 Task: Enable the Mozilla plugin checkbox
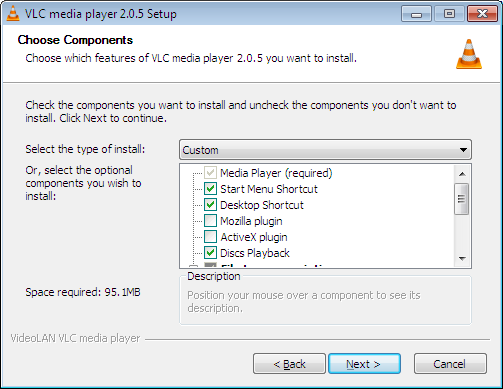210,221
